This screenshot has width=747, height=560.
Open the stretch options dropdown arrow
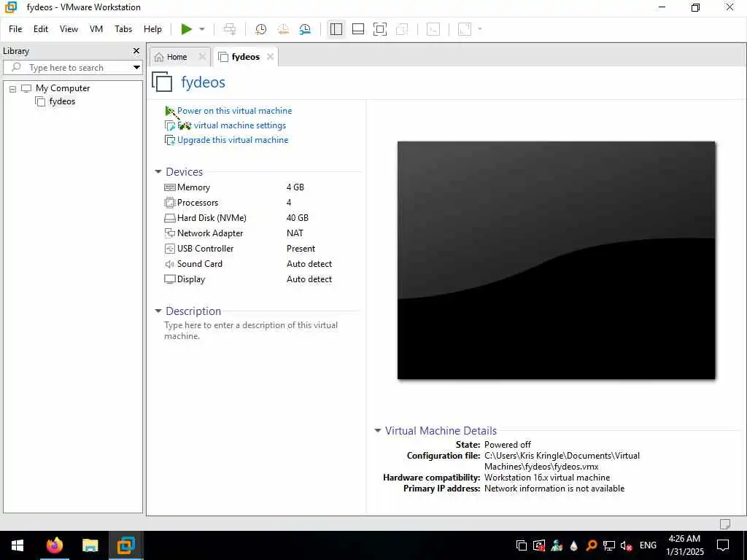tap(480, 29)
